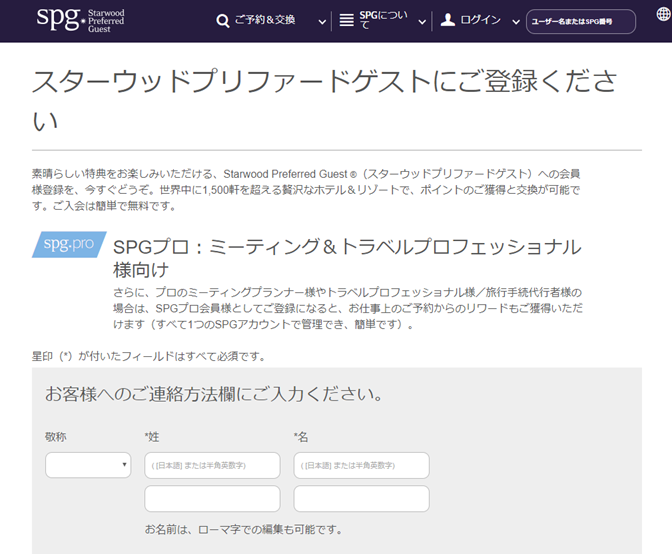
Task: Click the spg.pro blue badge
Action: coord(69,244)
